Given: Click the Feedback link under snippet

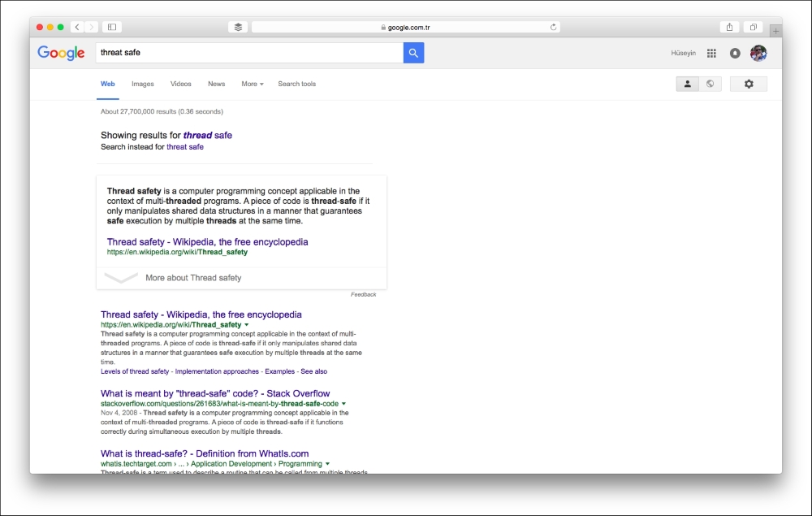Looking at the screenshot, I should coord(364,294).
